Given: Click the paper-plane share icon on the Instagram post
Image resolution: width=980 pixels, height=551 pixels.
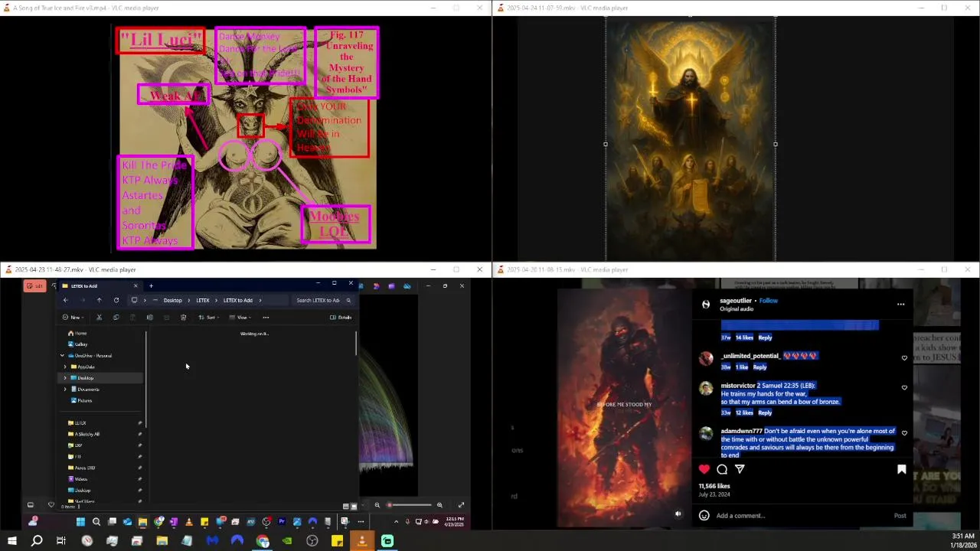Looking at the screenshot, I should (x=740, y=469).
